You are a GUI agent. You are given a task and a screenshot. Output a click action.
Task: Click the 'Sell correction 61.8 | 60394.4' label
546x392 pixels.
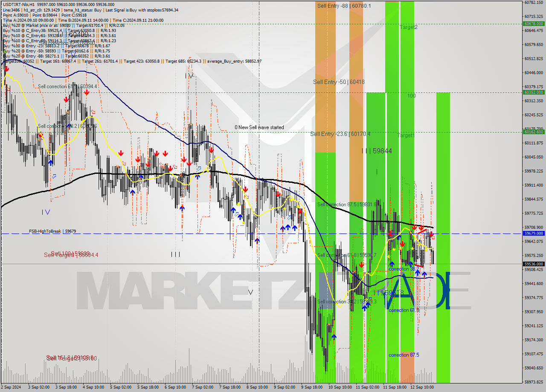pos(67,86)
